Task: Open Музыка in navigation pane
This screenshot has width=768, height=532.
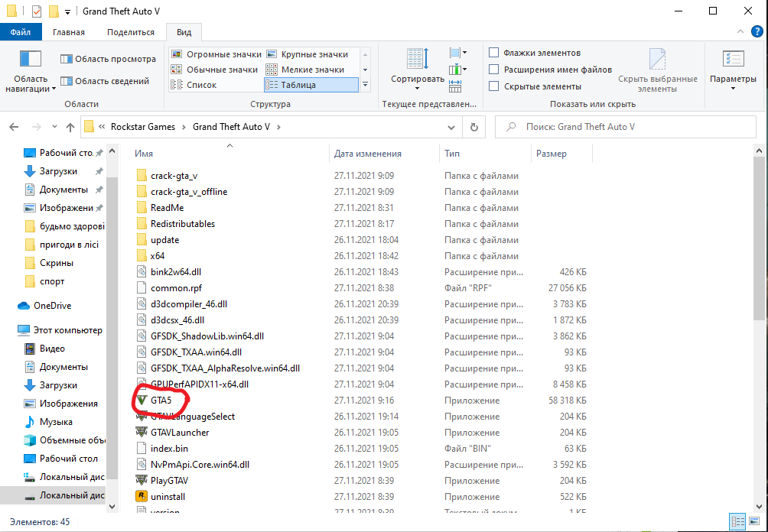Action: coord(56,422)
